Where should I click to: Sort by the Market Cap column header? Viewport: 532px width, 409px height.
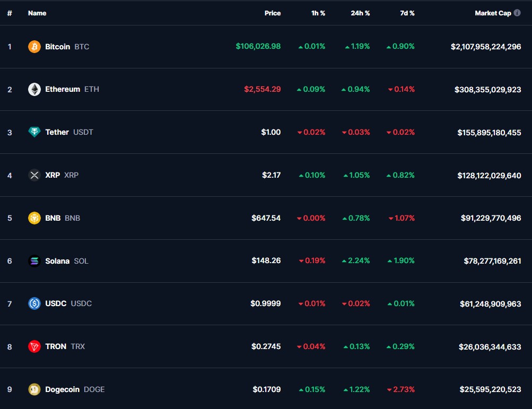coord(493,13)
